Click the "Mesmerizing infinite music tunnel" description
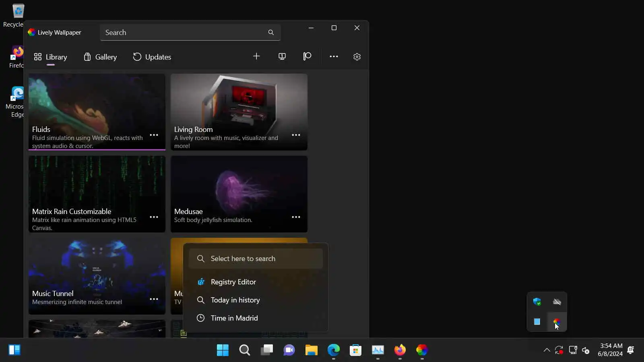Screen dimensions: 644x362 [x=77, y=302]
